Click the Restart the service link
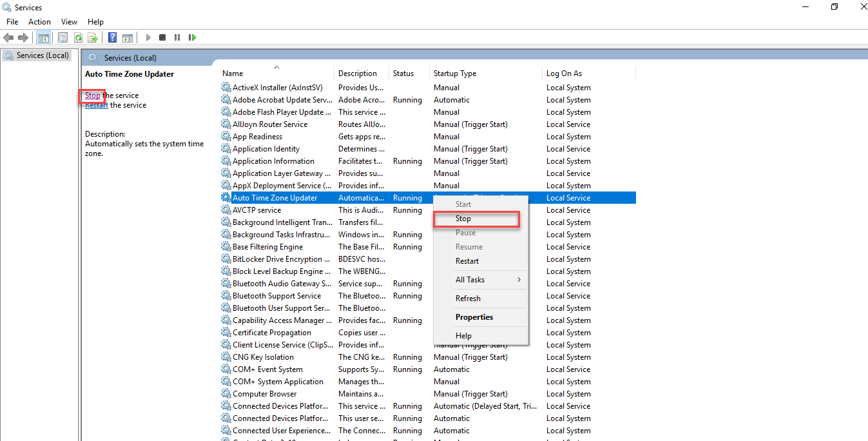The image size is (868, 441). tap(97, 105)
